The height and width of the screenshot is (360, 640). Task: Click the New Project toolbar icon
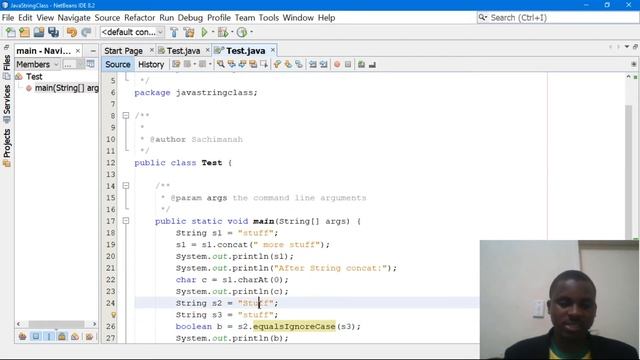[x=24, y=32]
